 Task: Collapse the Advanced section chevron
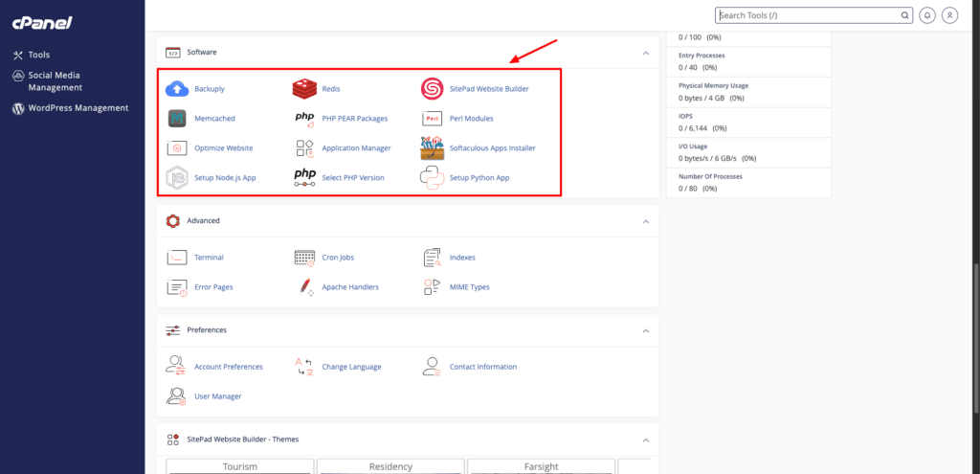646,221
